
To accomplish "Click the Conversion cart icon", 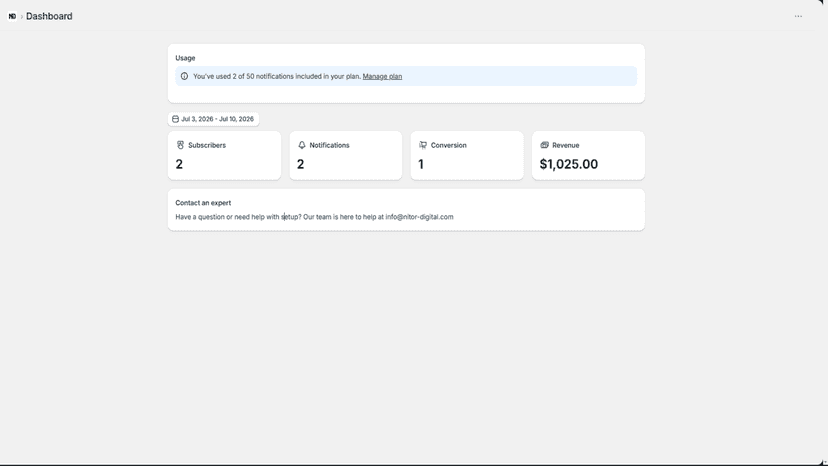I will pyautogui.click(x=423, y=145).
